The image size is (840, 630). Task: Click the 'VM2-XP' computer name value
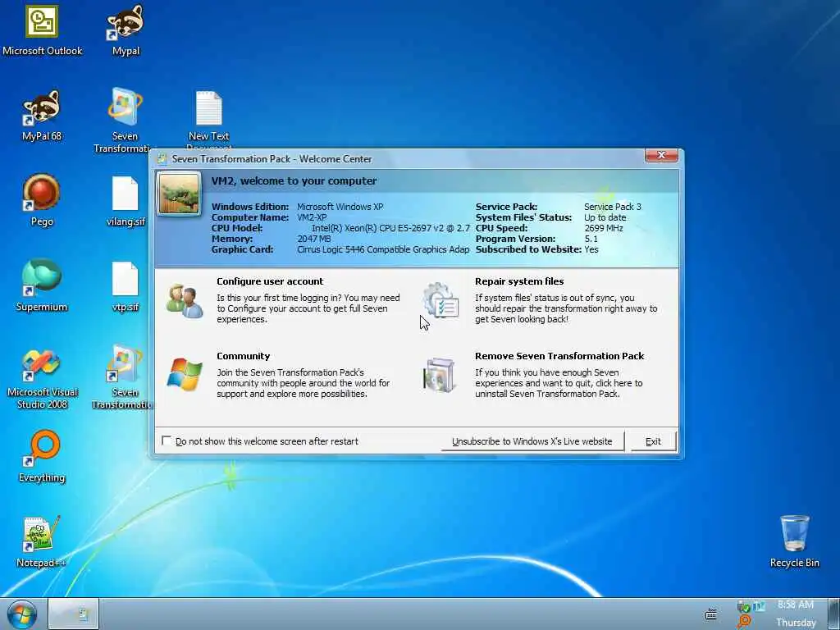click(x=312, y=217)
